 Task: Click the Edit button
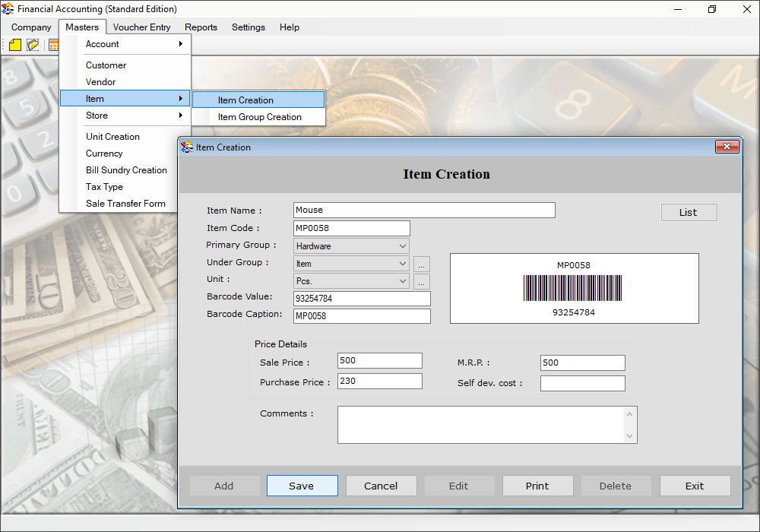[x=459, y=486]
